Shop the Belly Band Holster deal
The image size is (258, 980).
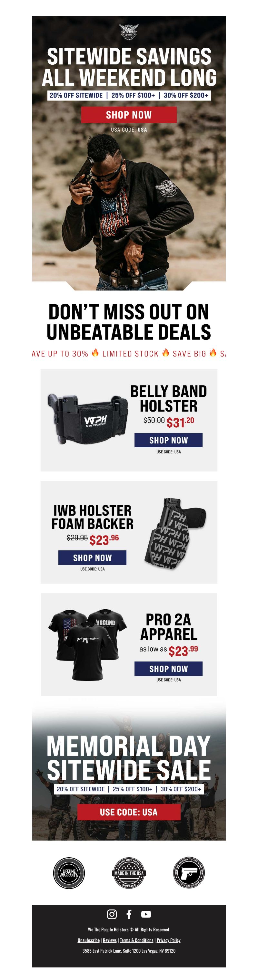[168, 440]
